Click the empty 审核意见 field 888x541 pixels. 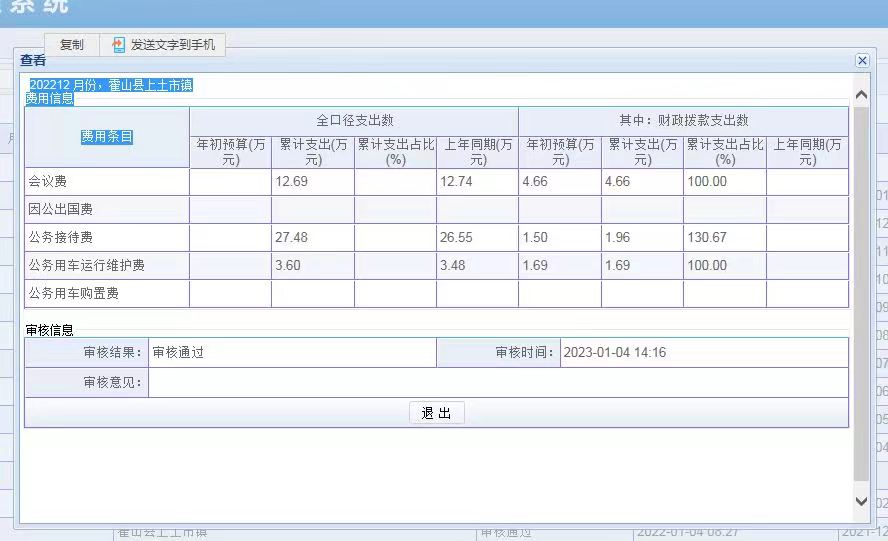[497, 383]
